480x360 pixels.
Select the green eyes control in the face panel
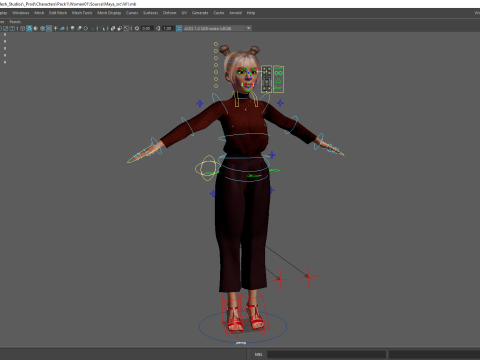[x=278, y=73]
